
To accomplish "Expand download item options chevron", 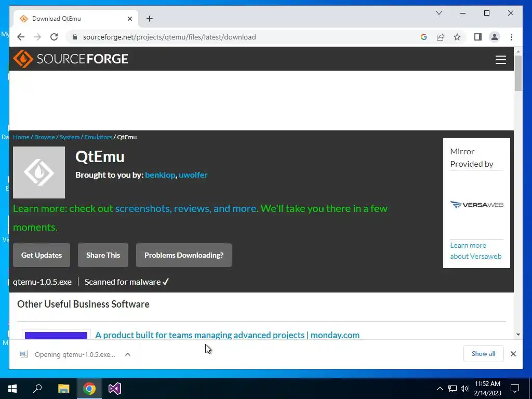I will [128, 354].
